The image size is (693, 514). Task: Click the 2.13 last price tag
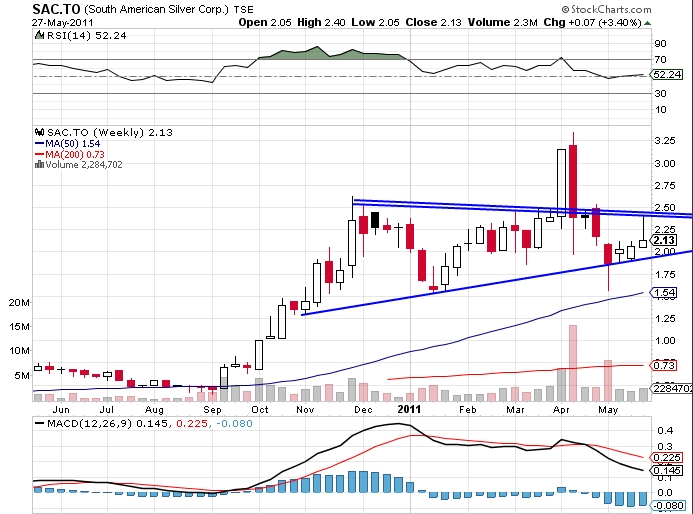(665, 240)
